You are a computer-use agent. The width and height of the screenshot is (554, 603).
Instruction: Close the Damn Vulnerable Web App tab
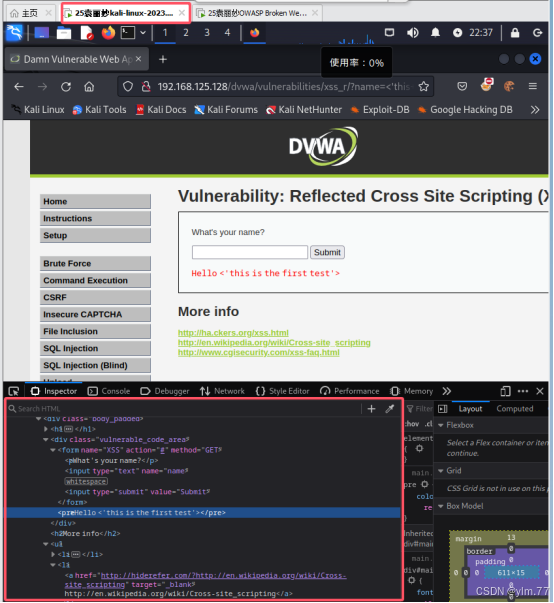pyautogui.click(x=138, y=59)
